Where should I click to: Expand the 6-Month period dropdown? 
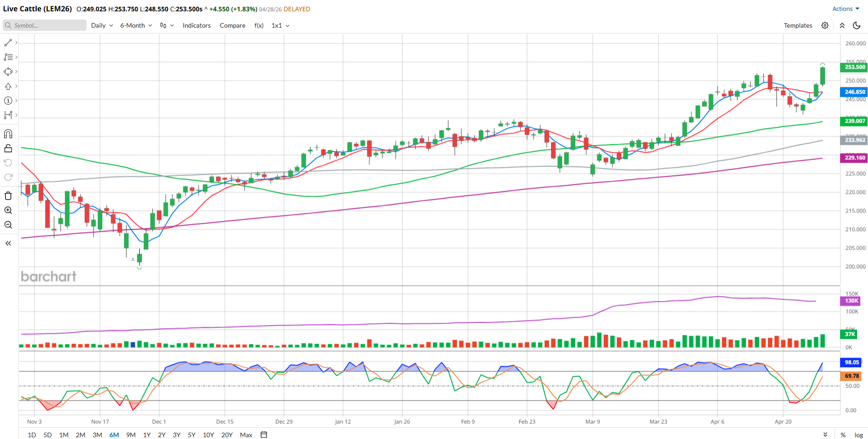click(136, 25)
